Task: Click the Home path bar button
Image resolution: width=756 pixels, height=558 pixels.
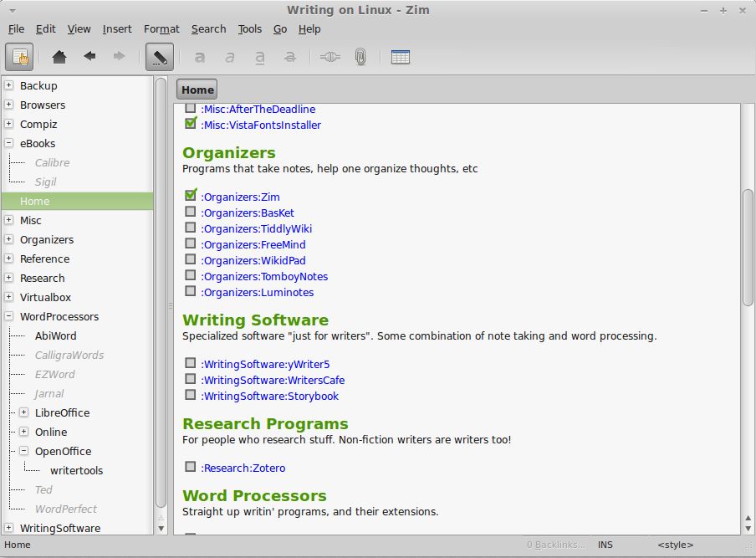Action: coord(197,90)
